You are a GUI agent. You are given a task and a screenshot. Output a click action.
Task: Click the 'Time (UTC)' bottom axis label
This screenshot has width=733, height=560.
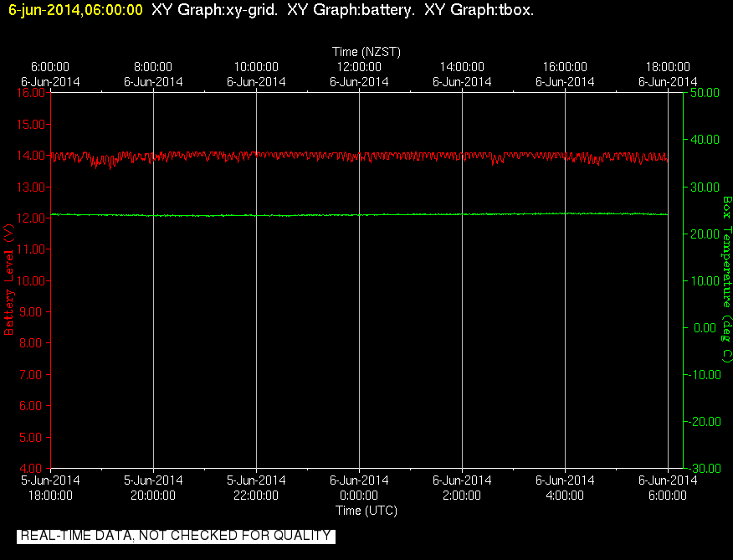[x=366, y=511]
